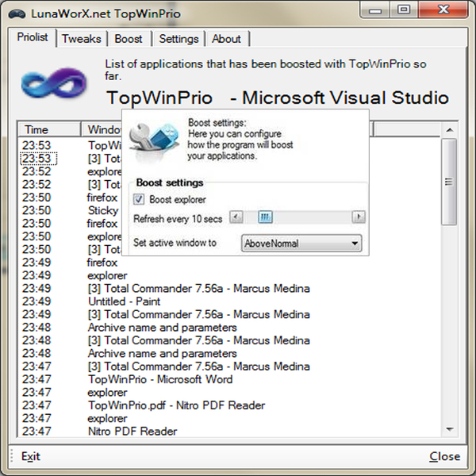This screenshot has height=476, width=476.
Task: Click the infinity Visual Studio logo
Action: tap(54, 83)
